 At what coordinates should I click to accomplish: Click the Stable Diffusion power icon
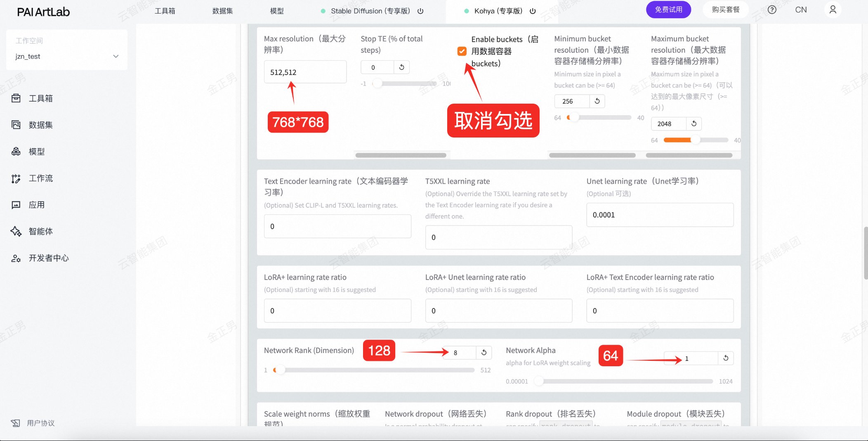pos(420,11)
